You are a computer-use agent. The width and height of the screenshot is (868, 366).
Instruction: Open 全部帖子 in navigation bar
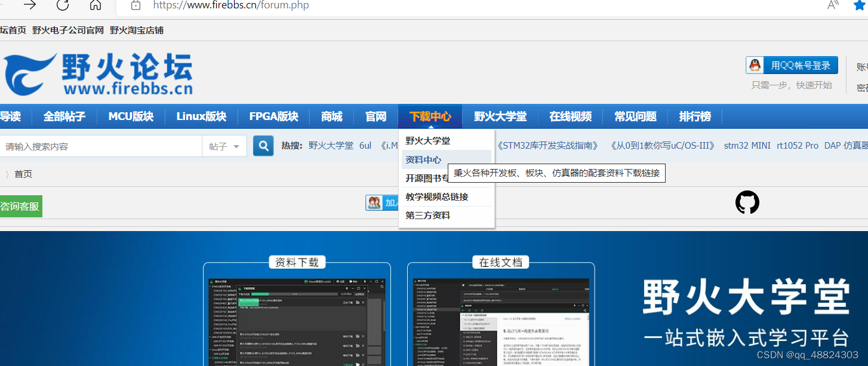64,116
